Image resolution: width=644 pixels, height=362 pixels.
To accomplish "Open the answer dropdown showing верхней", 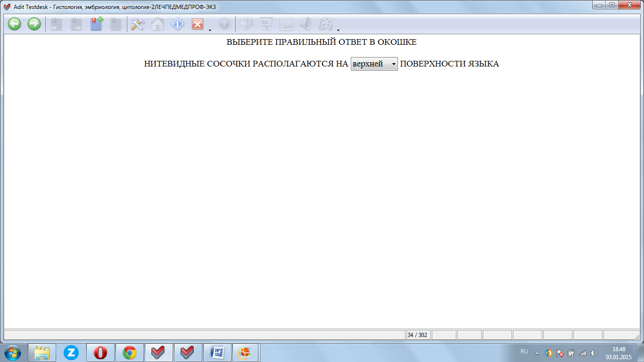I will pyautogui.click(x=374, y=64).
